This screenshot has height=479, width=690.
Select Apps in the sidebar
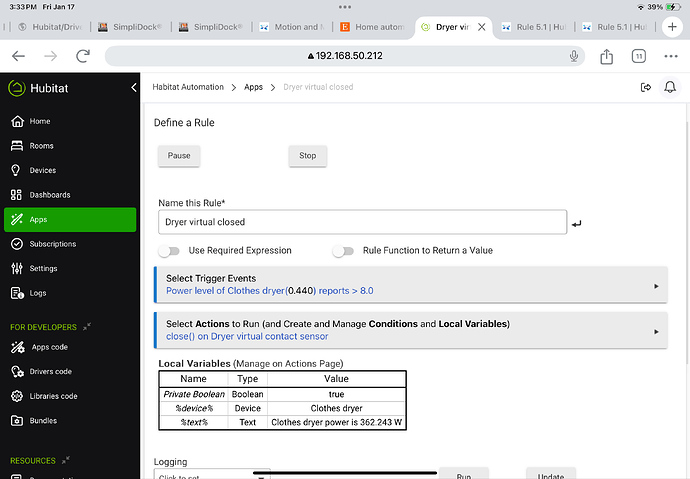tap(70, 219)
